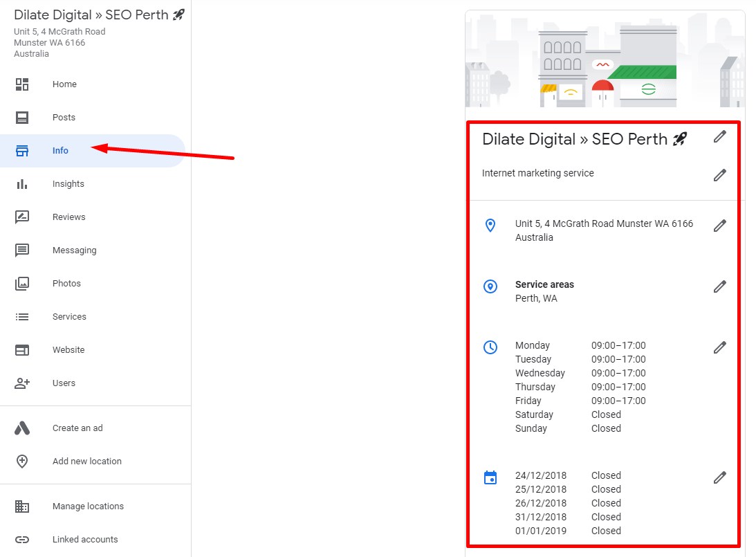The image size is (756, 557).
Task: Open the Posts menu item
Action: (93, 118)
